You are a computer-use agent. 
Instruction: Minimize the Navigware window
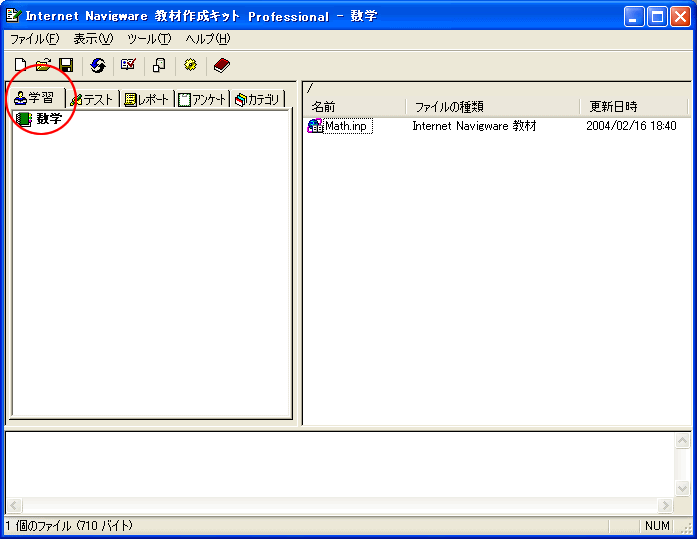(x=634, y=17)
